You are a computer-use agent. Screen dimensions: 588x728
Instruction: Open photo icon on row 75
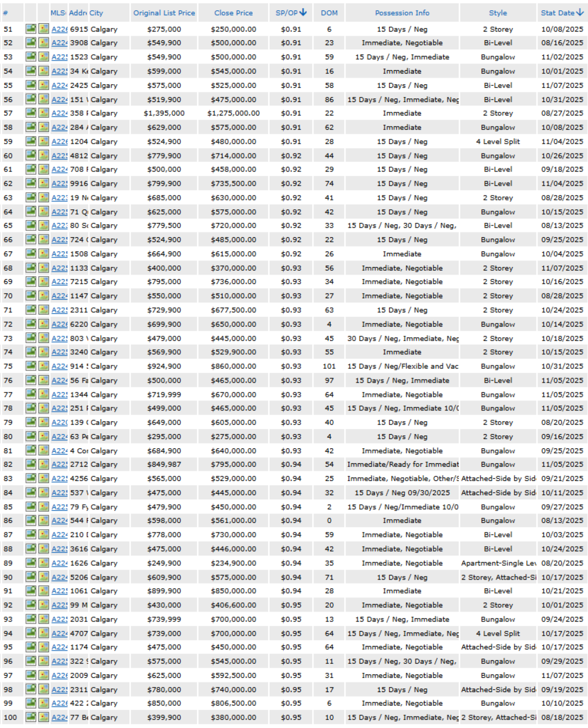point(31,366)
